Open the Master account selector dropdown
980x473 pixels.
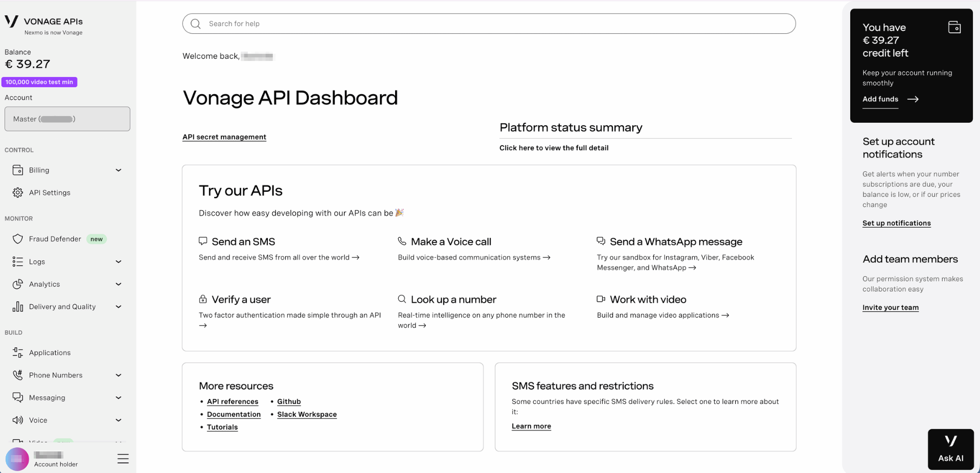67,119
